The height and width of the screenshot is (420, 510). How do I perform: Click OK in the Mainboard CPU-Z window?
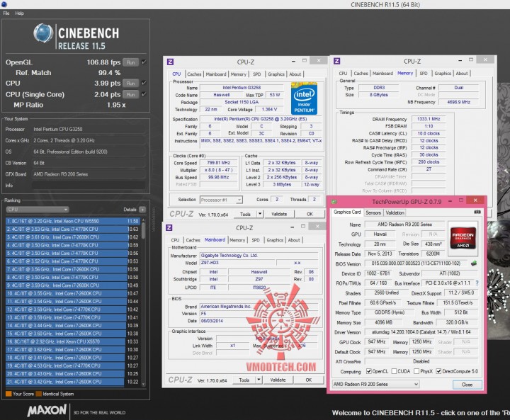309,380
